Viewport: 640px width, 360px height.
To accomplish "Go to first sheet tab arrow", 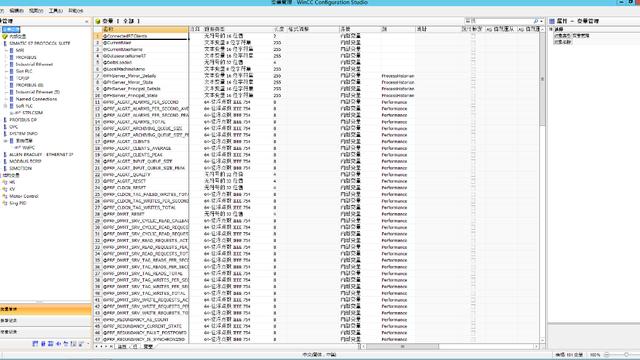I will coord(96,347).
